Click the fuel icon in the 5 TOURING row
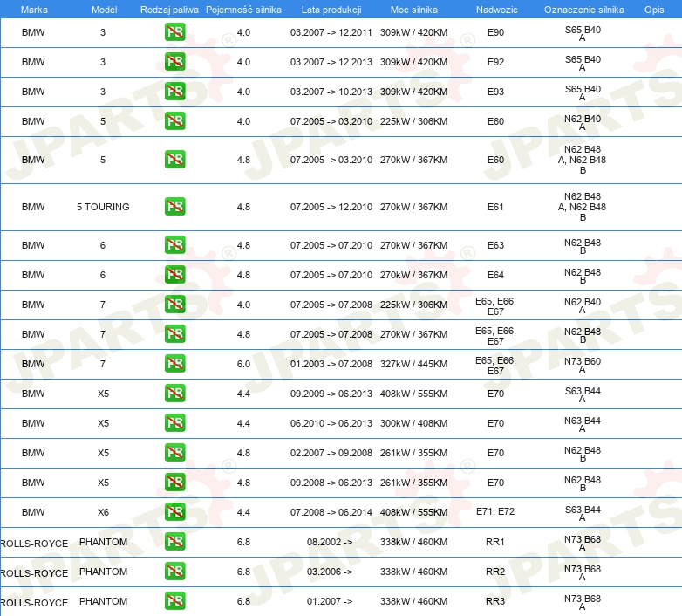Image resolution: width=682 pixels, height=616 pixels. (174, 207)
